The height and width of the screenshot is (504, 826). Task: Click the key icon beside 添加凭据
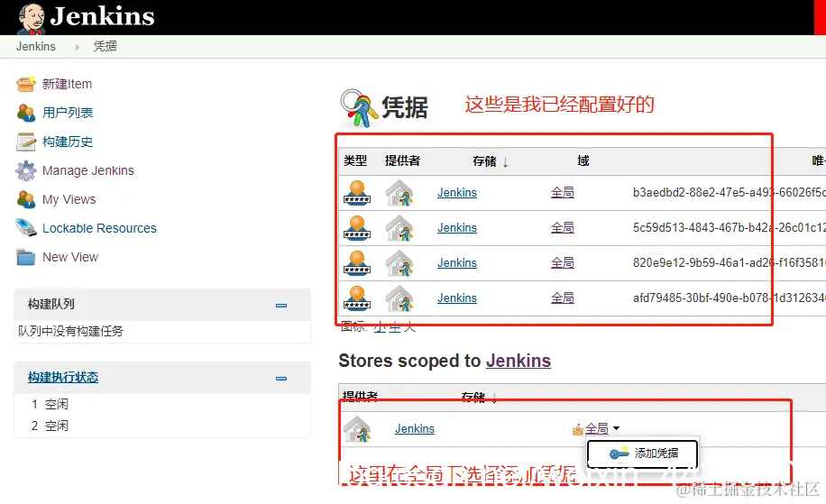coord(619,453)
